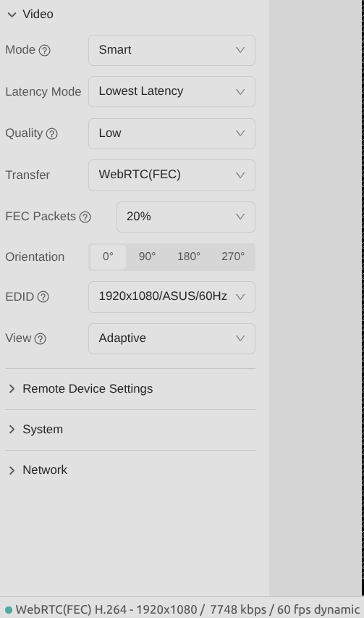Image resolution: width=364 pixels, height=618 pixels.
Task: Open the EDID 1920x1080/ASUS/60Hz dropdown
Action: point(172,297)
